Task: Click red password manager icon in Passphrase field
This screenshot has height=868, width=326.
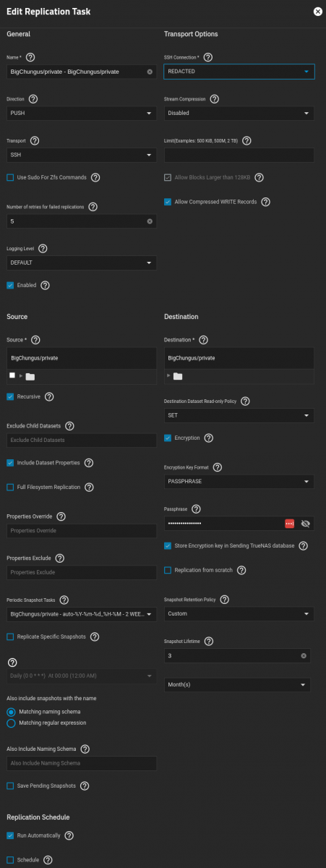Action: coord(290,523)
